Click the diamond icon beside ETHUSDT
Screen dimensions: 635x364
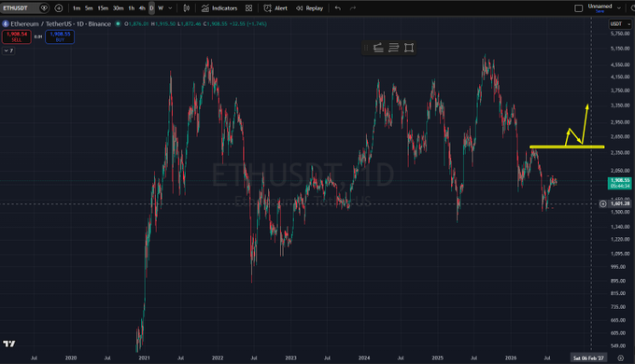(44, 8)
